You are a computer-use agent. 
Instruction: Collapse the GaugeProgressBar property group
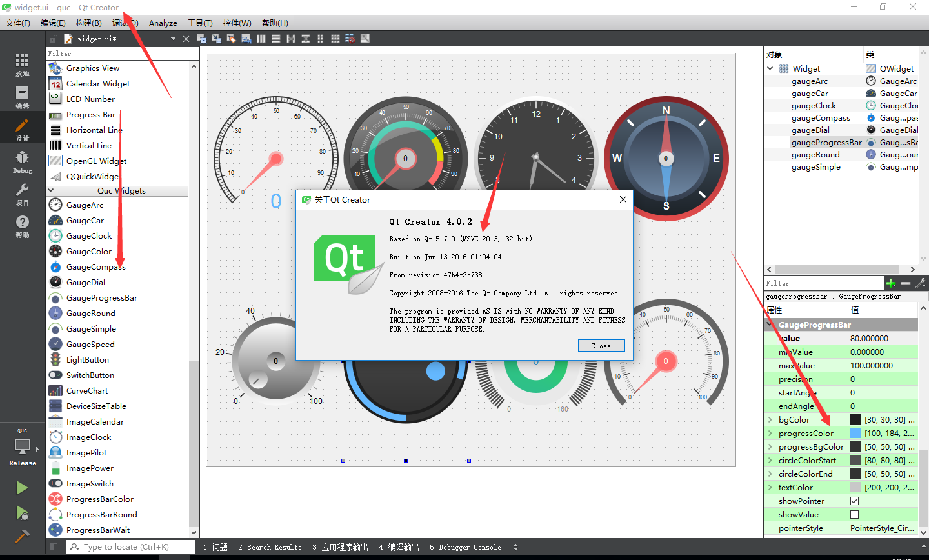coord(770,325)
